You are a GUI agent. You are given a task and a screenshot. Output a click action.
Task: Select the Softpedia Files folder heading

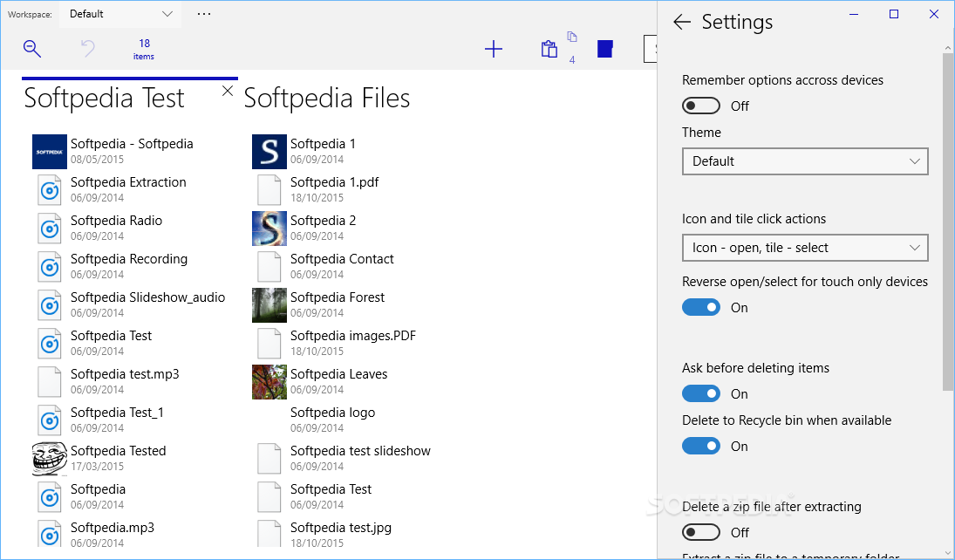click(327, 98)
